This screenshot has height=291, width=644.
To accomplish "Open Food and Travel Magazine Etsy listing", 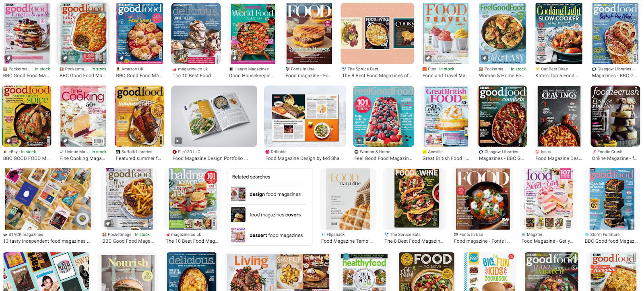I will [446, 76].
